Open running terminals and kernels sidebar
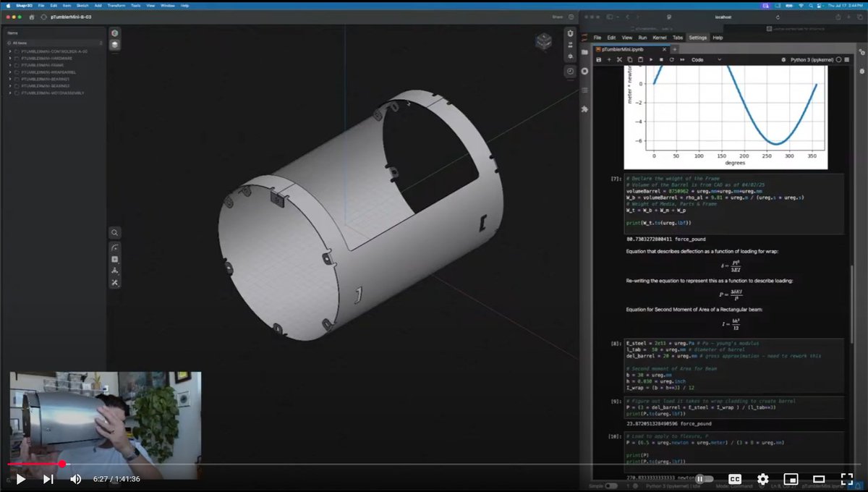The height and width of the screenshot is (492, 868). [x=584, y=71]
